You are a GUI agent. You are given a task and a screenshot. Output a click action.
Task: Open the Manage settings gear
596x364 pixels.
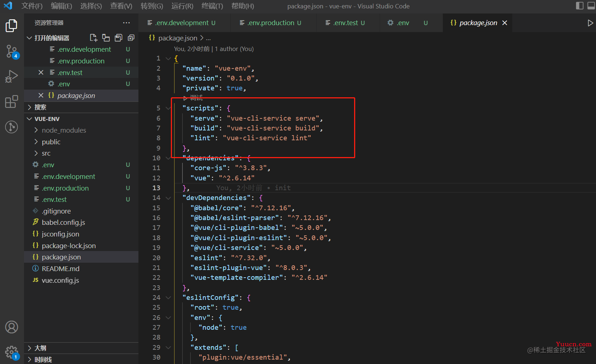point(11,352)
